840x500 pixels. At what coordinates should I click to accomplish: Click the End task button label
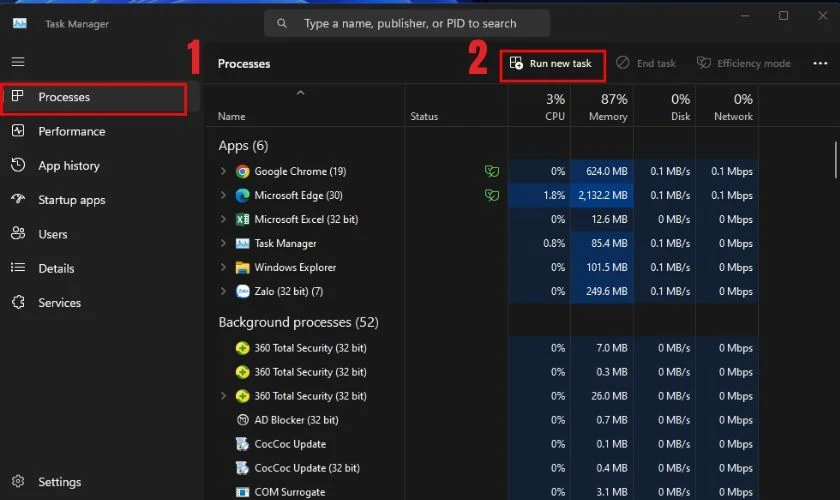click(656, 63)
